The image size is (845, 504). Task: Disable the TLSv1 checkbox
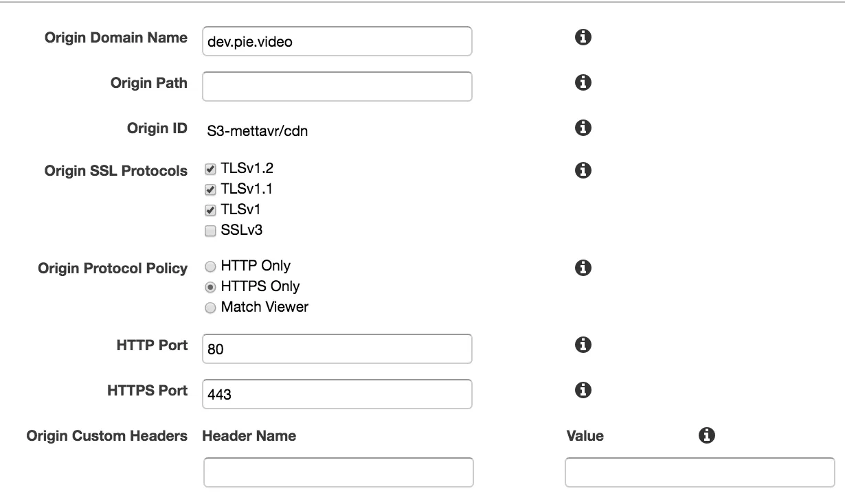210,210
